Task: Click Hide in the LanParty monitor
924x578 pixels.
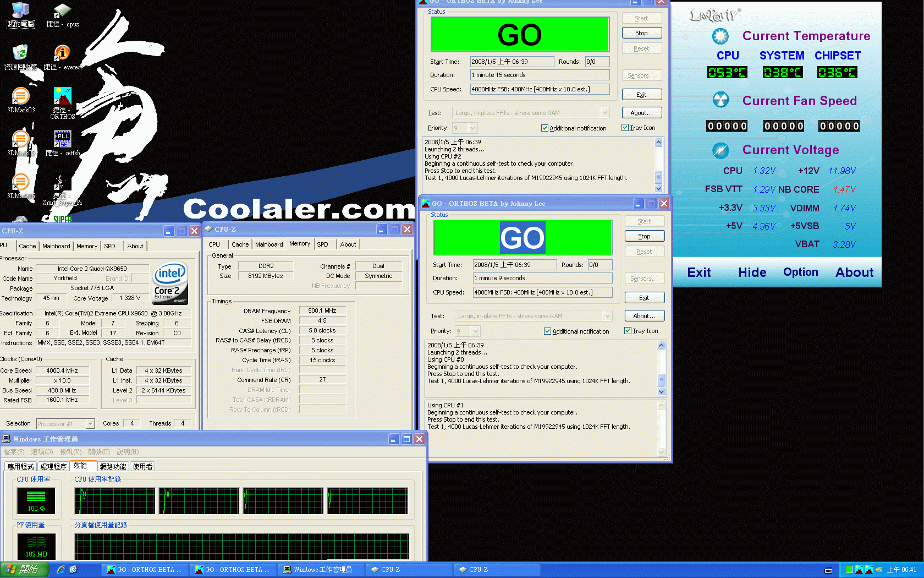Action: tap(752, 272)
